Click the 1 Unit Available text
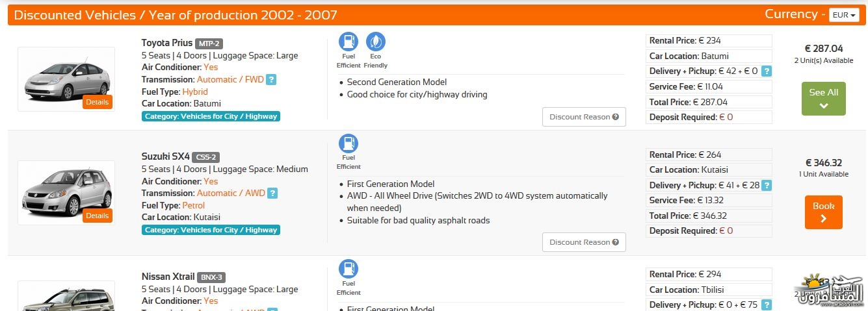The image size is (868, 311). (x=823, y=174)
